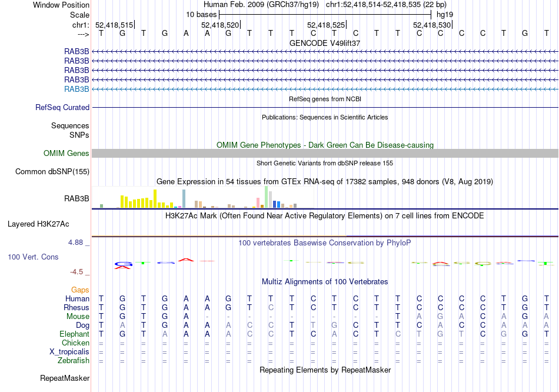Select the chr1: ruler label
The image size is (559, 392).
[81, 25]
